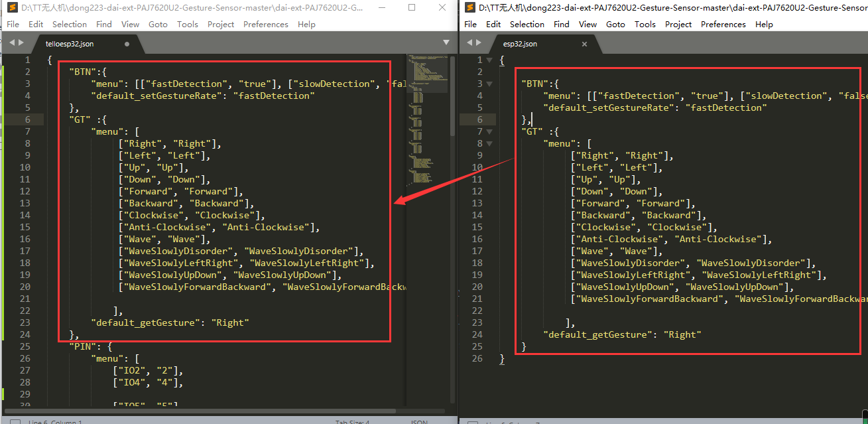The image size is (868, 424).
Task: Click the right window's tab-forward arrow
Action: click(480, 42)
